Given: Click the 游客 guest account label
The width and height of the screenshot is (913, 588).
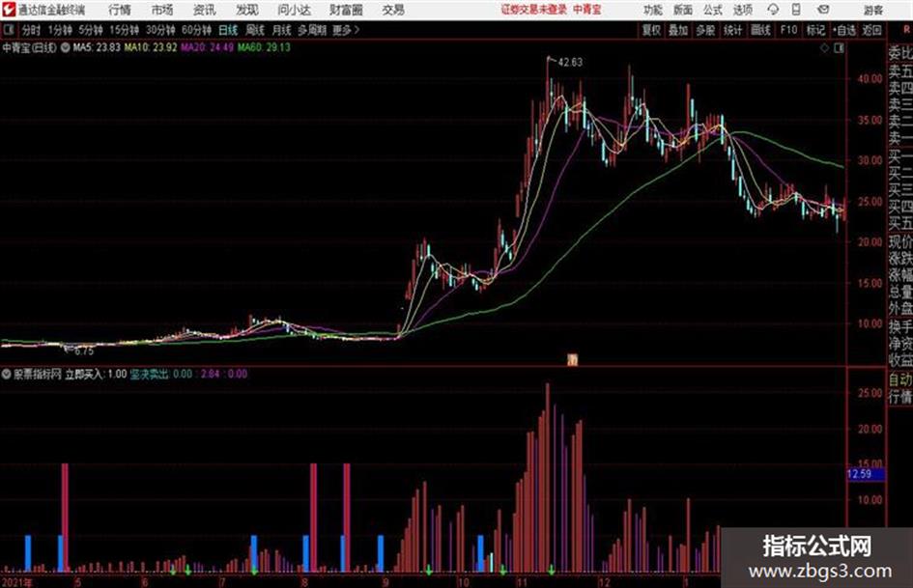Looking at the screenshot, I should [872, 10].
